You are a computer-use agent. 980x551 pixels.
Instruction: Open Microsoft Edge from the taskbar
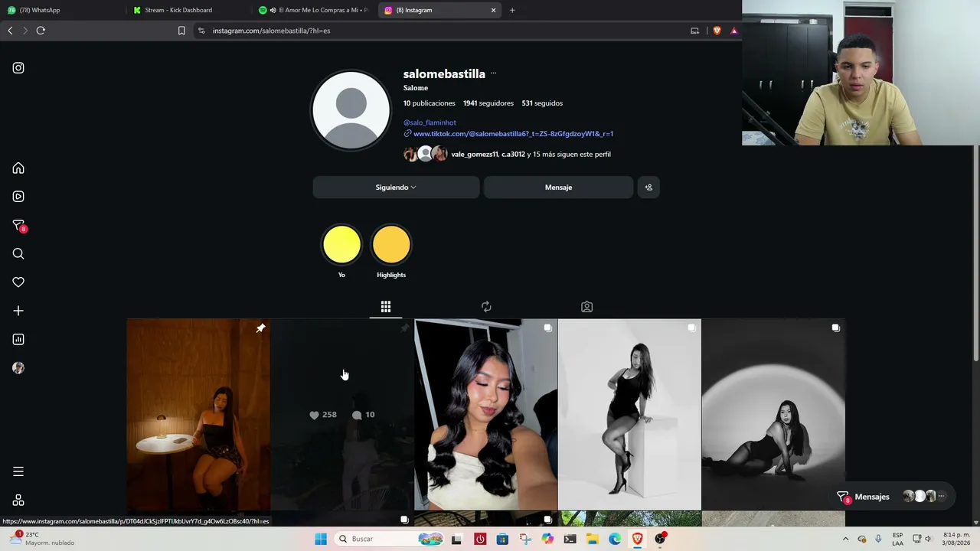point(615,539)
